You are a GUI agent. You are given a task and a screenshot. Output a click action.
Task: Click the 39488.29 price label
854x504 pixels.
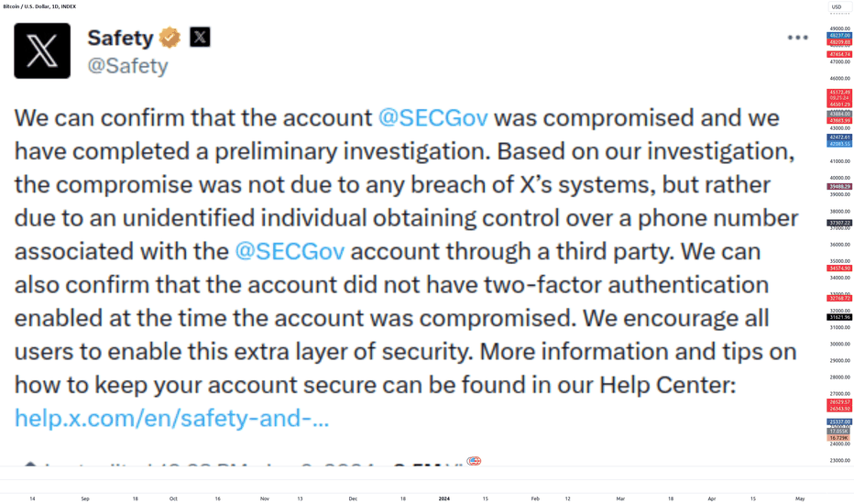[x=839, y=186]
